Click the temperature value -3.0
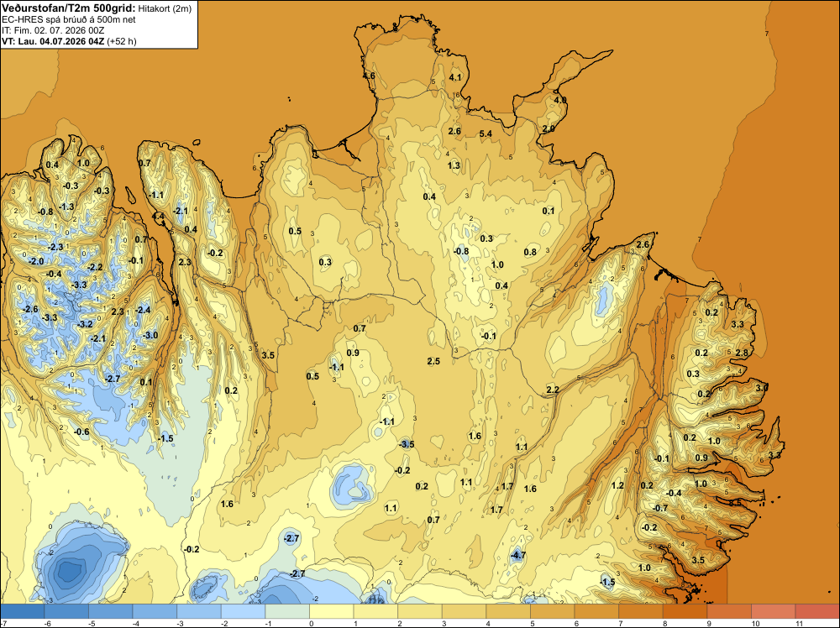 pyautogui.click(x=150, y=336)
